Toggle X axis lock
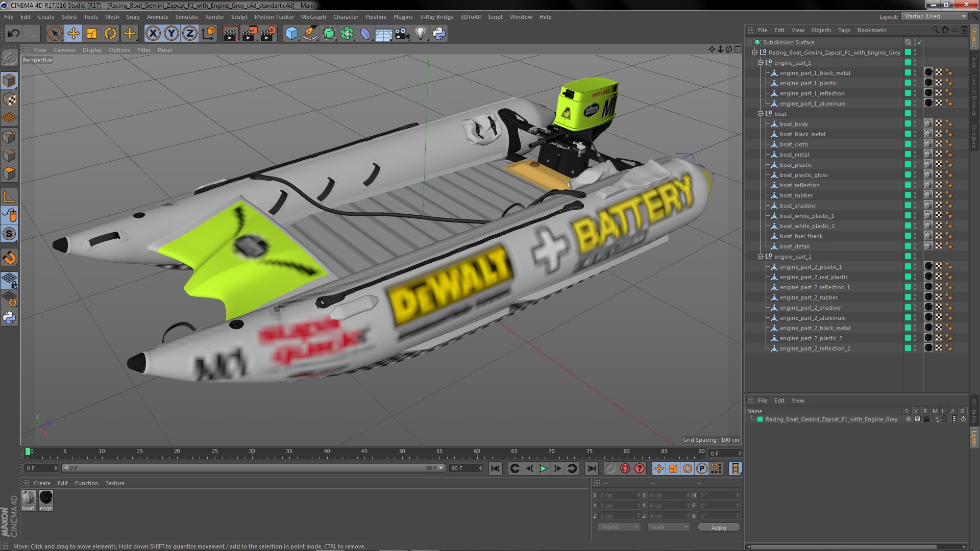Image resolution: width=980 pixels, height=551 pixels. (x=153, y=34)
